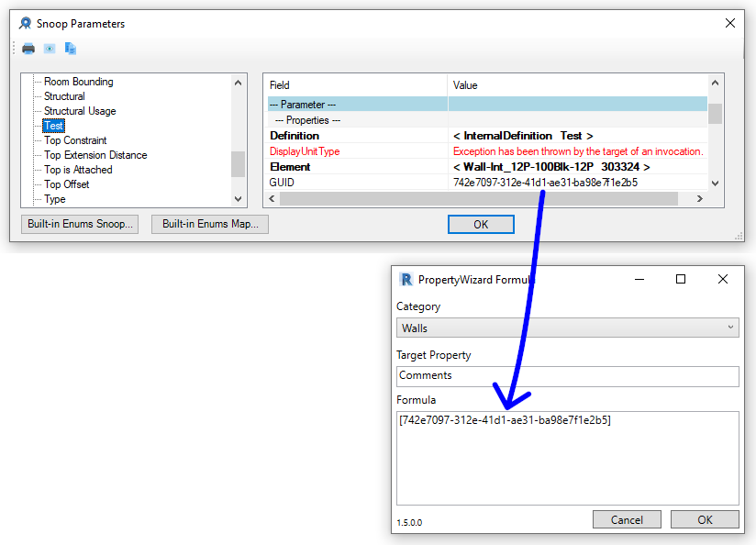The height and width of the screenshot is (545, 756).
Task: Click the Value column header
Action: click(x=578, y=85)
